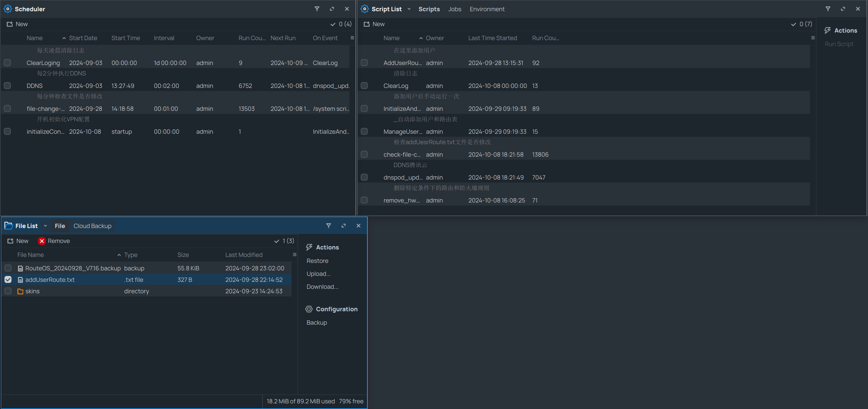Screen dimensions: 868x409
Task: Open the Cloud Backup tab
Action: [92, 226]
